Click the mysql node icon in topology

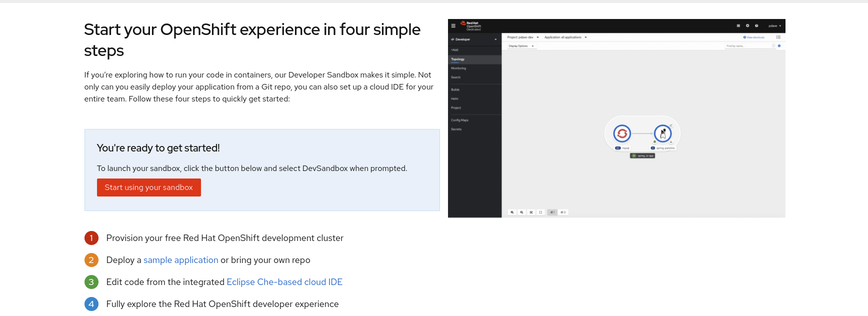(622, 133)
